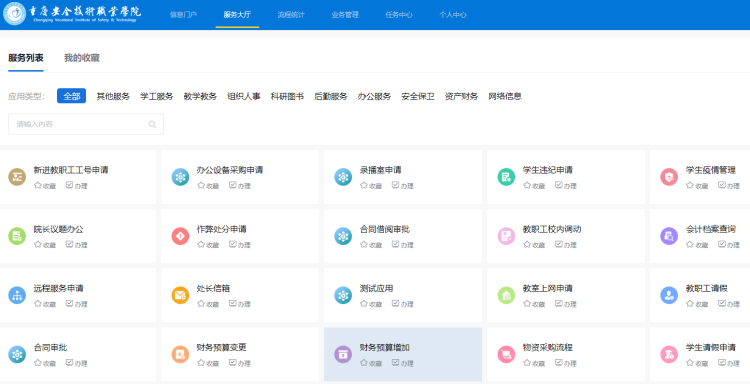Click the 合同借阅审批 card icon
The width and height of the screenshot is (750, 384).
[343, 236]
